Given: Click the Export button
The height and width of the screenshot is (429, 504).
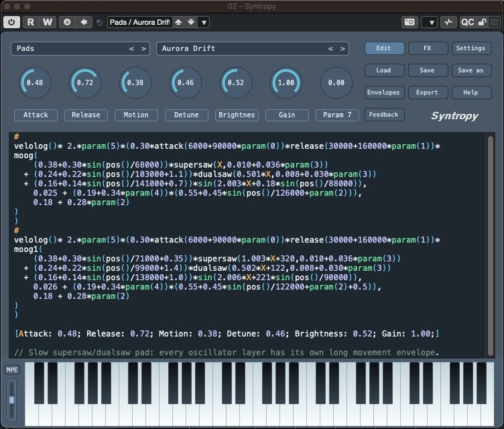Looking at the screenshot, I should (428, 93).
